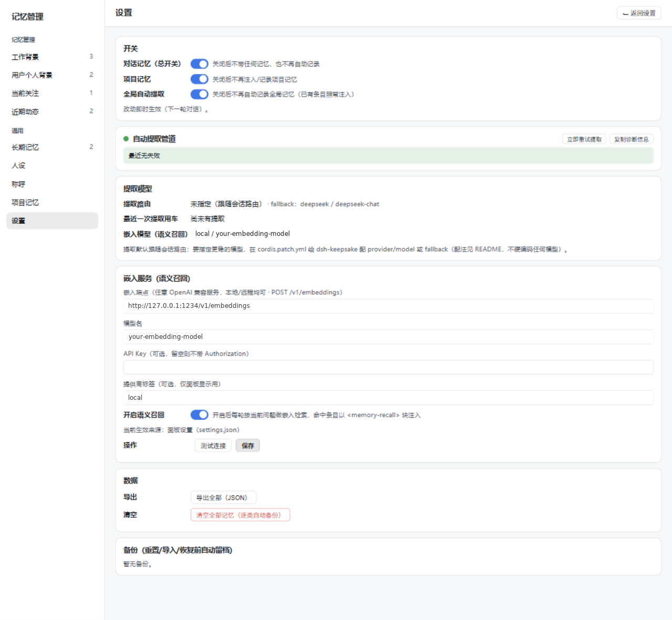Open 用户个人背景 in the sidebar

pyautogui.click(x=52, y=75)
